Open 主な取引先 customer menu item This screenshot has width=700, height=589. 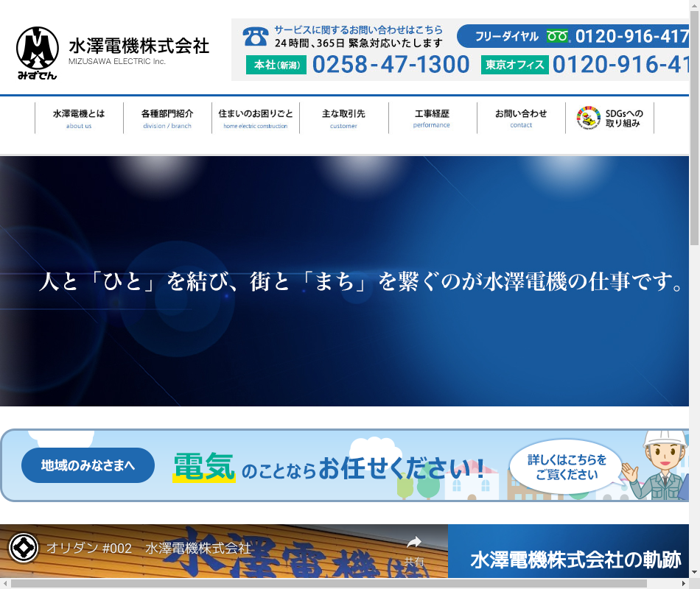(343, 118)
